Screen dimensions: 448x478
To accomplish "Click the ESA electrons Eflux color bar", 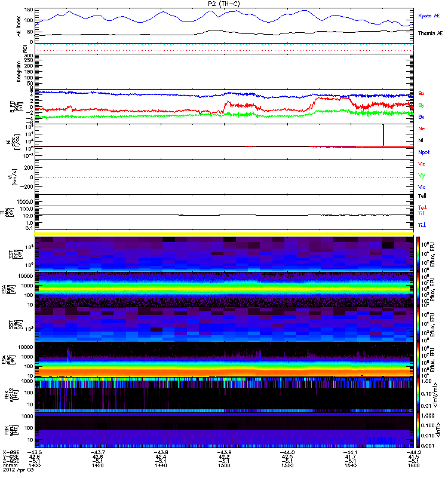I will click(x=419, y=360).
